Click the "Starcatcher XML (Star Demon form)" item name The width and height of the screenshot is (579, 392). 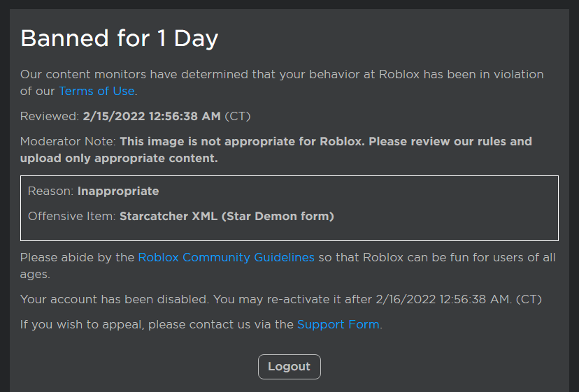227,217
